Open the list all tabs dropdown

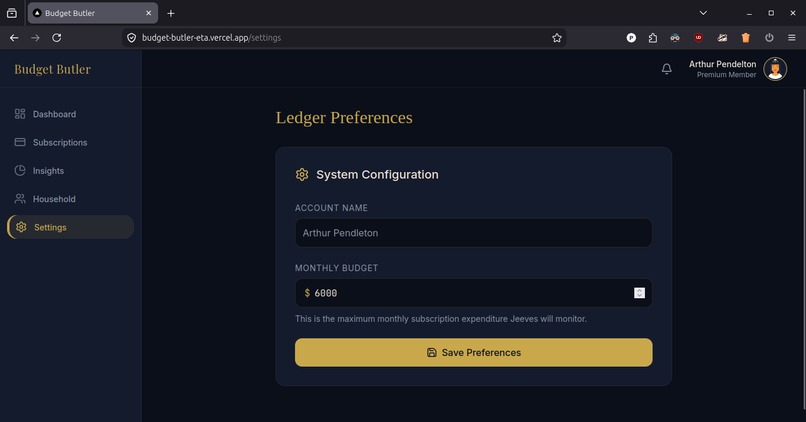(703, 13)
